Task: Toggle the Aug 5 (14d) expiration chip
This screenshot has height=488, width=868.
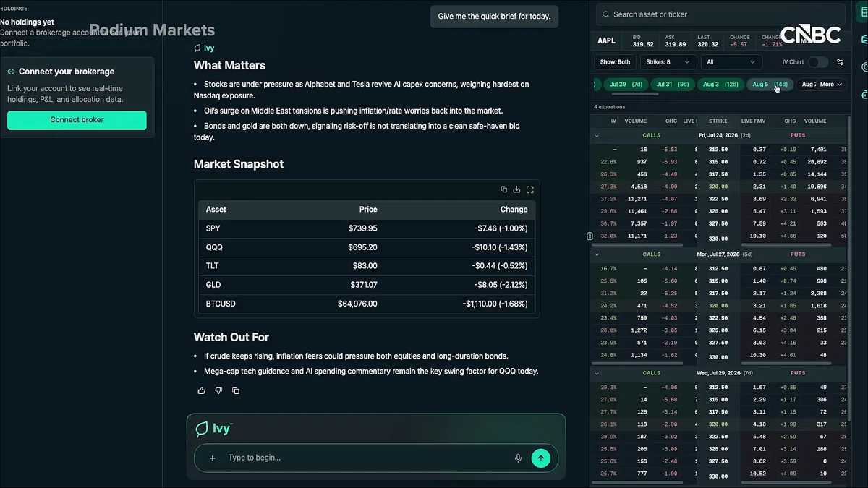Action: point(770,85)
